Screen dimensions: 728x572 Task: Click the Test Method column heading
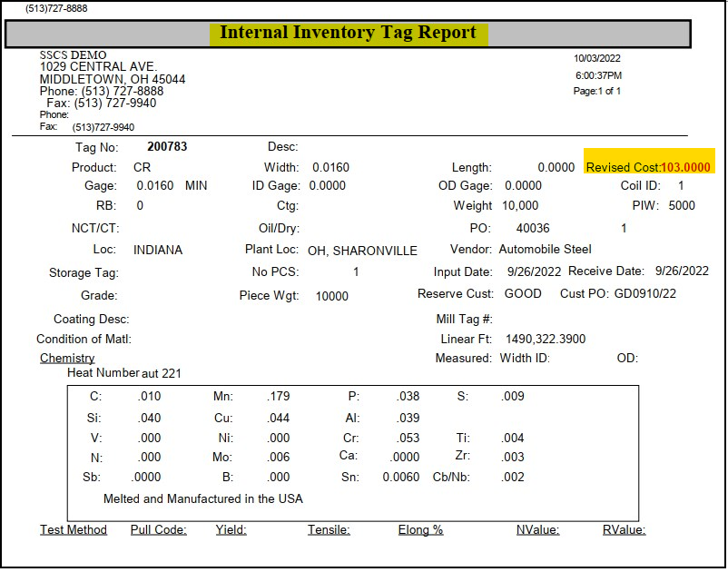click(x=74, y=529)
